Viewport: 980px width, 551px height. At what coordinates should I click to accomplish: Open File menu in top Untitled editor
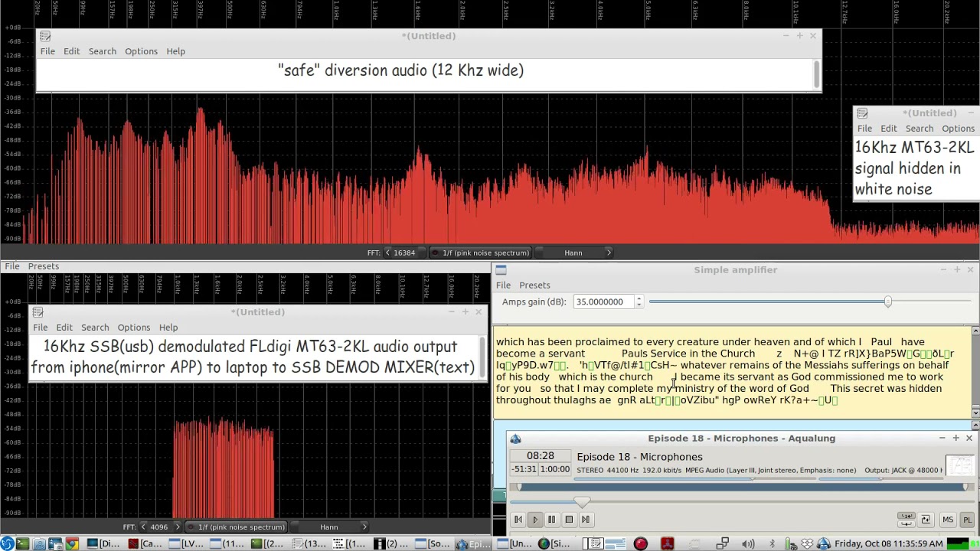47,51
